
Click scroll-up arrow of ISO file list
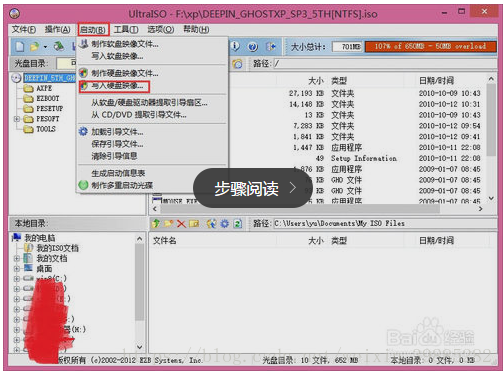(x=491, y=79)
